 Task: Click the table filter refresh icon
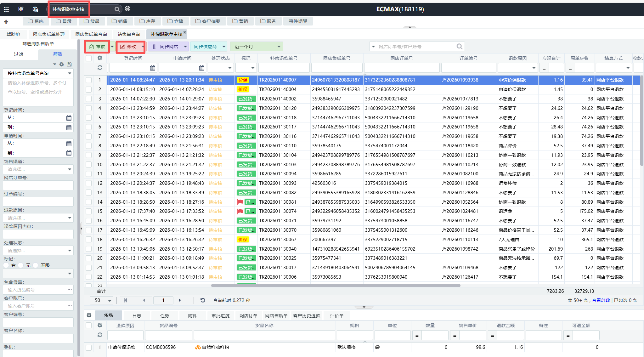100,68
